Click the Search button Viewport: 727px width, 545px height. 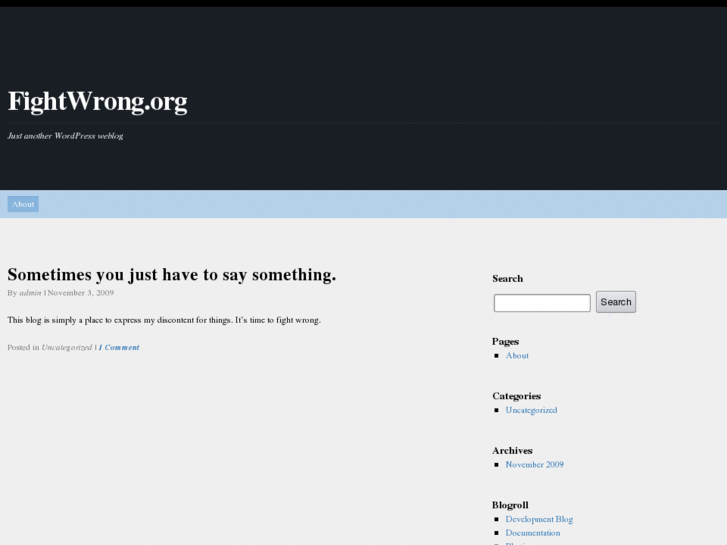pos(616,302)
